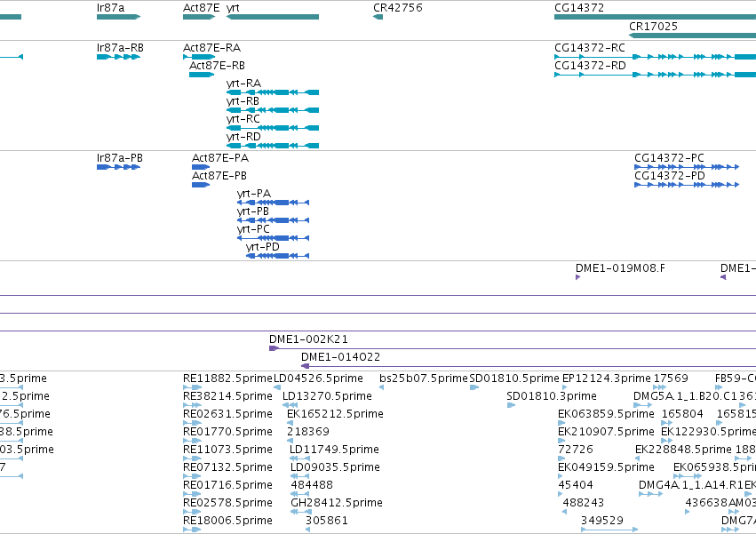
Task: Click the CR17025 gene label
Action: click(x=653, y=26)
